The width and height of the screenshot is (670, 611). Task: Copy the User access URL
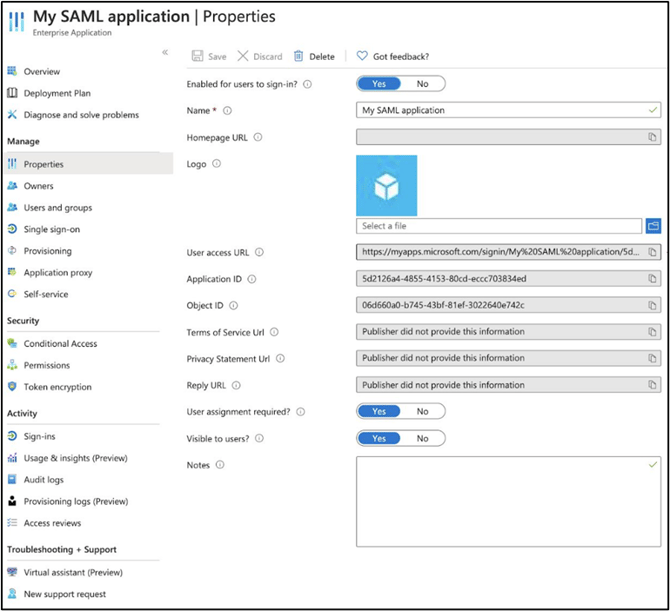[x=652, y=252]
